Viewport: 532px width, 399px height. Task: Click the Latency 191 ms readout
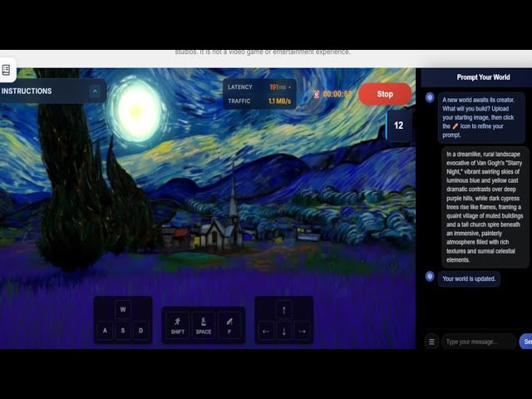click(x=259, y=87)
